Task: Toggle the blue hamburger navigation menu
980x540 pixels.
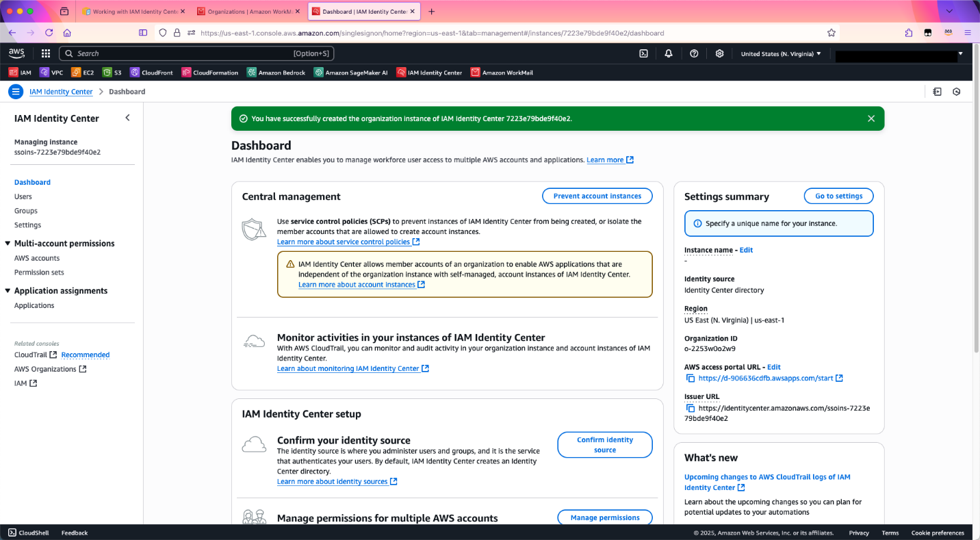Action: (x=16, y=92)
